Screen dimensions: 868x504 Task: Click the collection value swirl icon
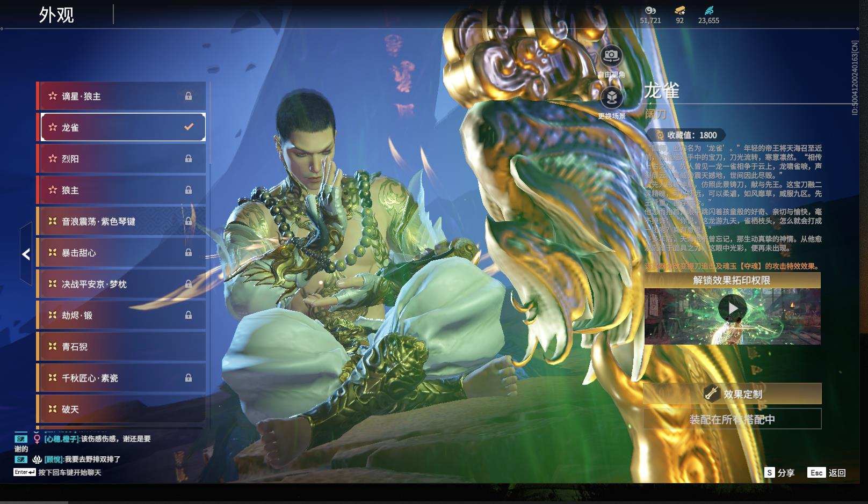[660, 135]
